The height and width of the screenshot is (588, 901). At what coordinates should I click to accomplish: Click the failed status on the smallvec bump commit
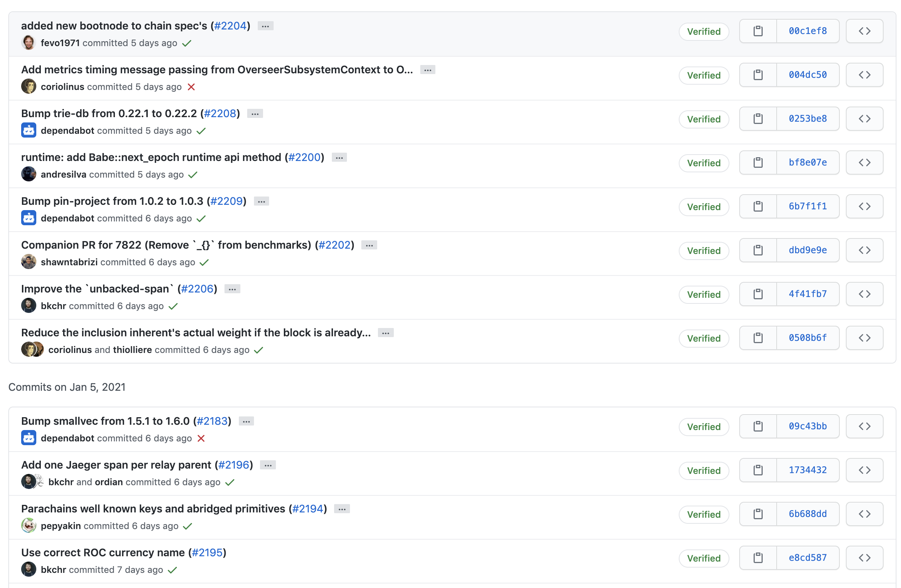tap(201, 438)
